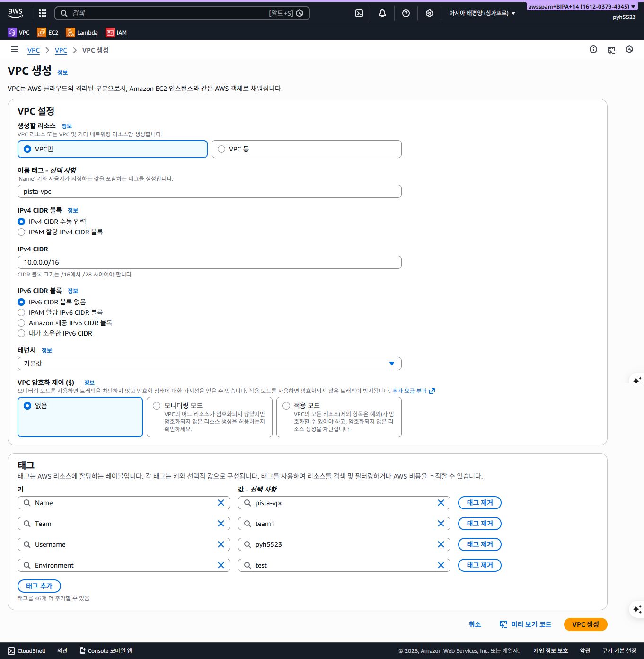Open the settings gear icon
644x659 pixels.
(430, 13)
